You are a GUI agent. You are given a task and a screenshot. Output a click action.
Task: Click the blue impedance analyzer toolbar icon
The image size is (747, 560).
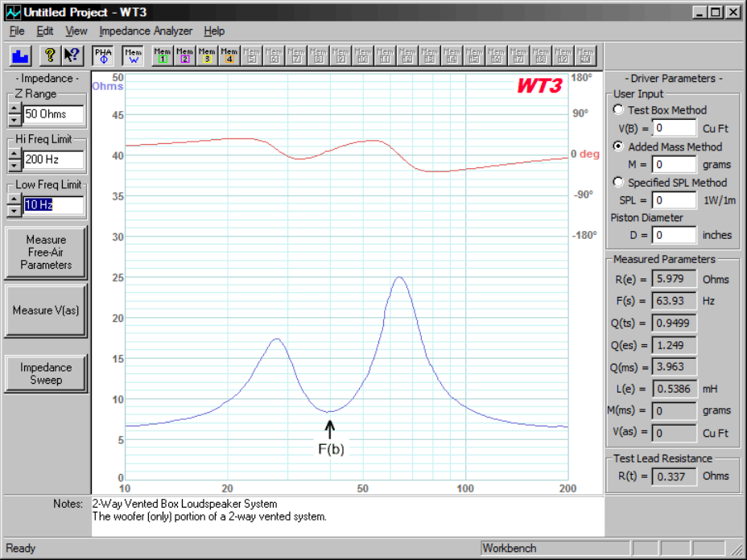coord(21,56)
